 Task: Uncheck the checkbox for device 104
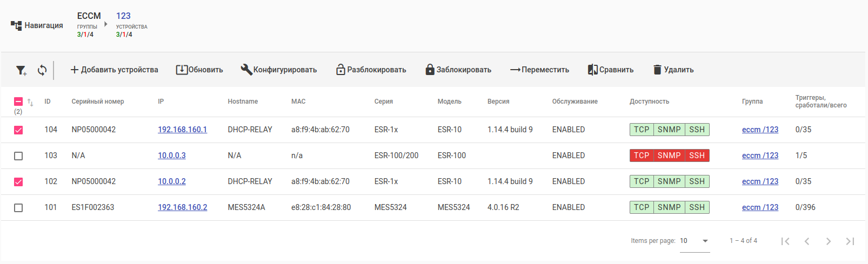[18, 130]
